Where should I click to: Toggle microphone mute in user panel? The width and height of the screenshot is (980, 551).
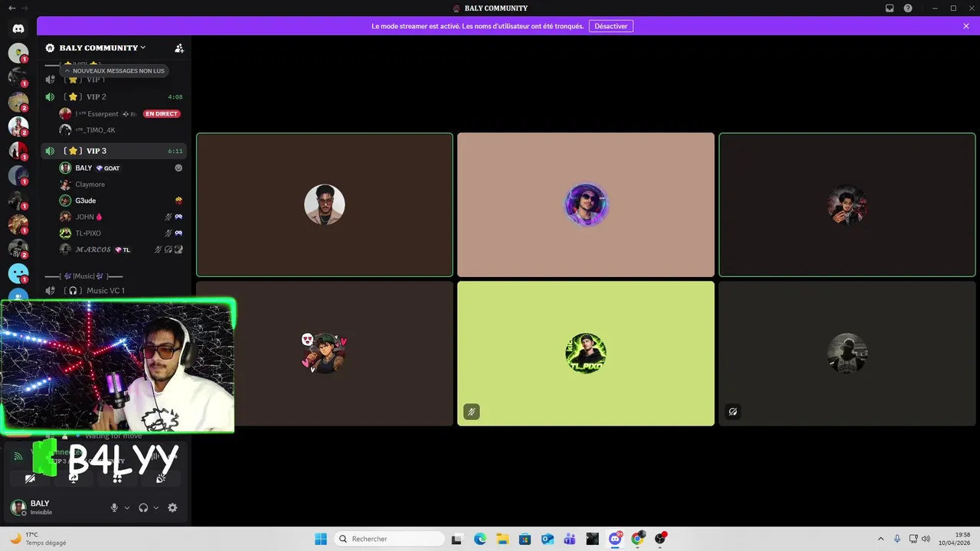[114, 507]
